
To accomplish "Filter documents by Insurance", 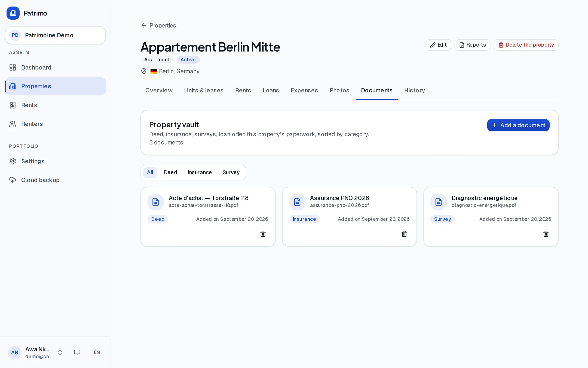I will (x=200, y=173).
